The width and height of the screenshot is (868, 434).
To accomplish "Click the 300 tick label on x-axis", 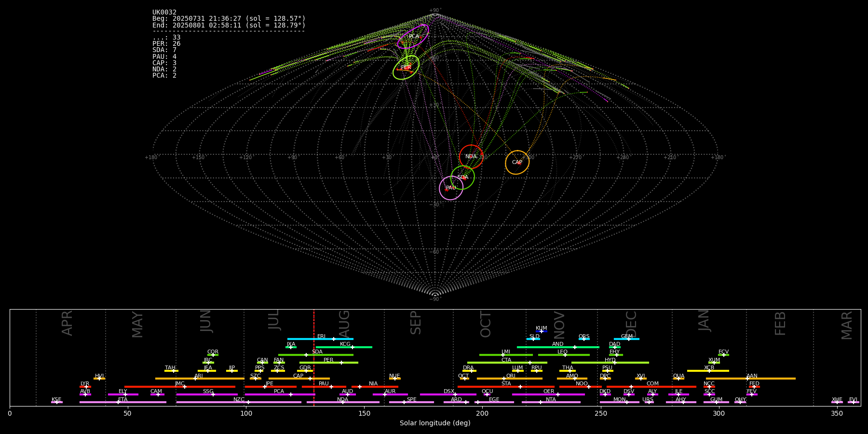I will [x=719, y=414].
